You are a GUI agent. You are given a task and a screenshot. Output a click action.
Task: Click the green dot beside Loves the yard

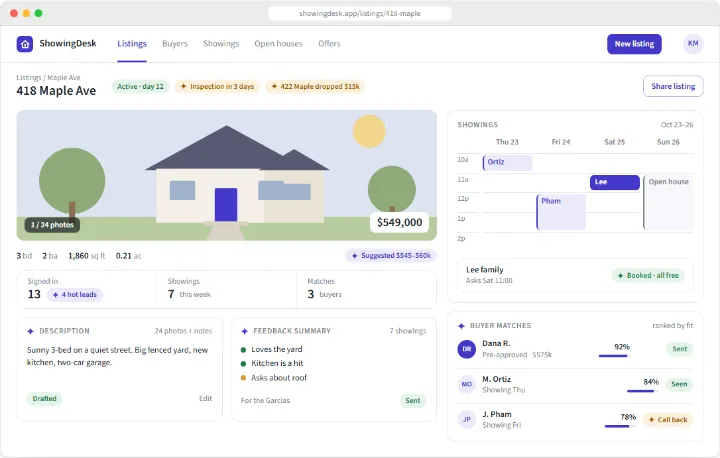click(243, 350)
